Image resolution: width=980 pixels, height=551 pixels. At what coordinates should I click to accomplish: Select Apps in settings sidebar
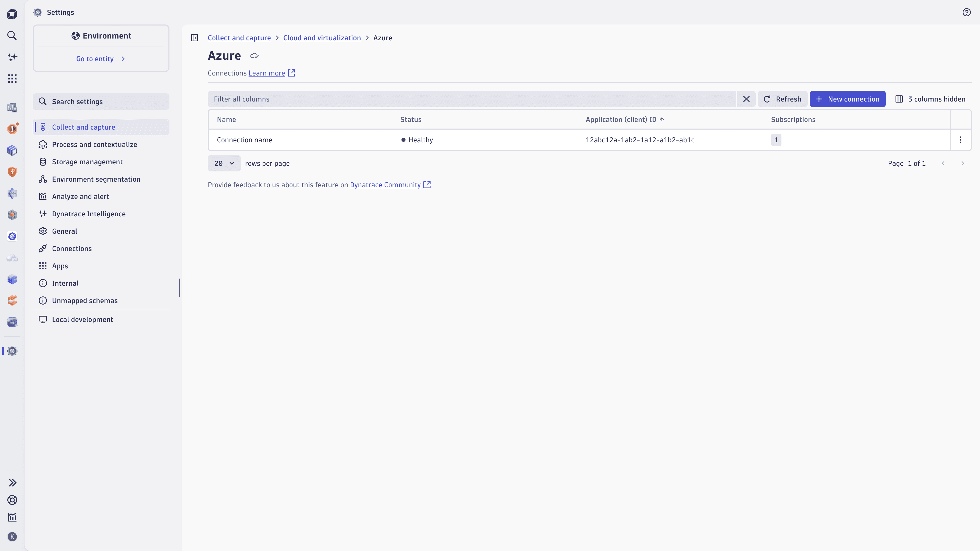[x=101, y=266]
